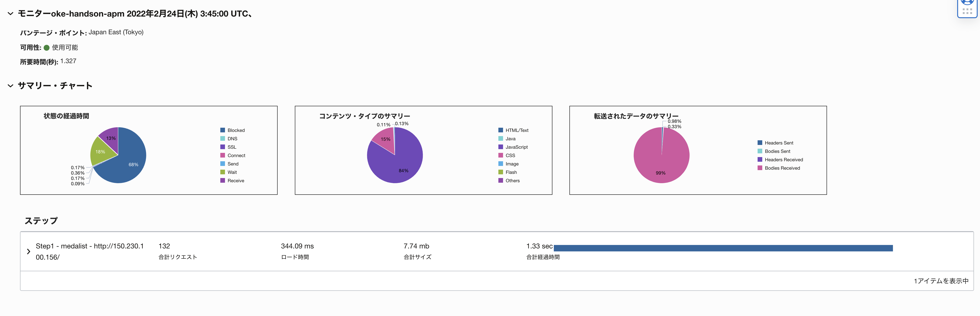Collapse the サマリー・チャート section
The image size is (980, 316).
click(10, 86)
